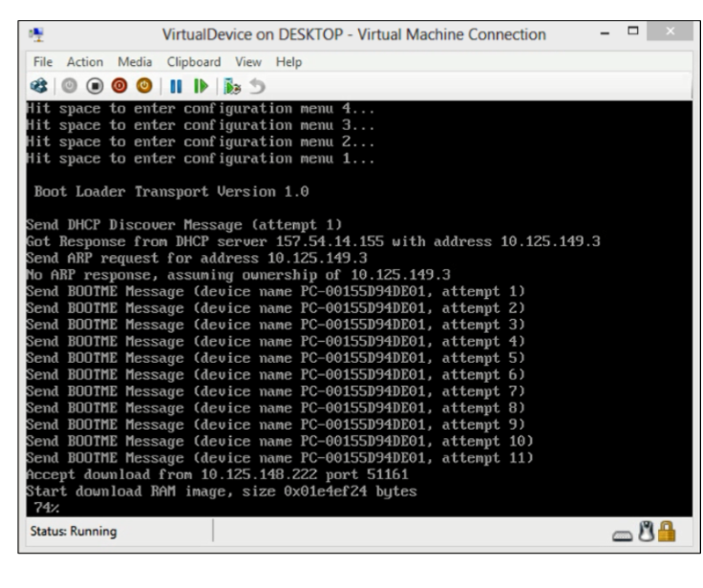Click the Send ARP request line
Viewport: 703px width, 588px height.
pyautogui.click(x=197, y=258)
